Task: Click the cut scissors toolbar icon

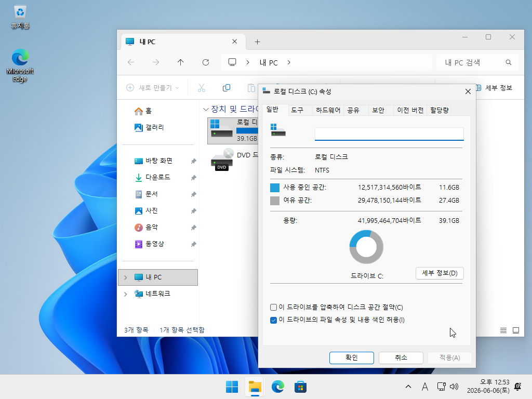Action: 202,88
